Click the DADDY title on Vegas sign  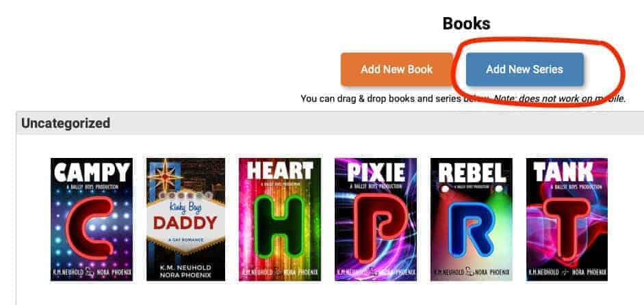point(185,222)
